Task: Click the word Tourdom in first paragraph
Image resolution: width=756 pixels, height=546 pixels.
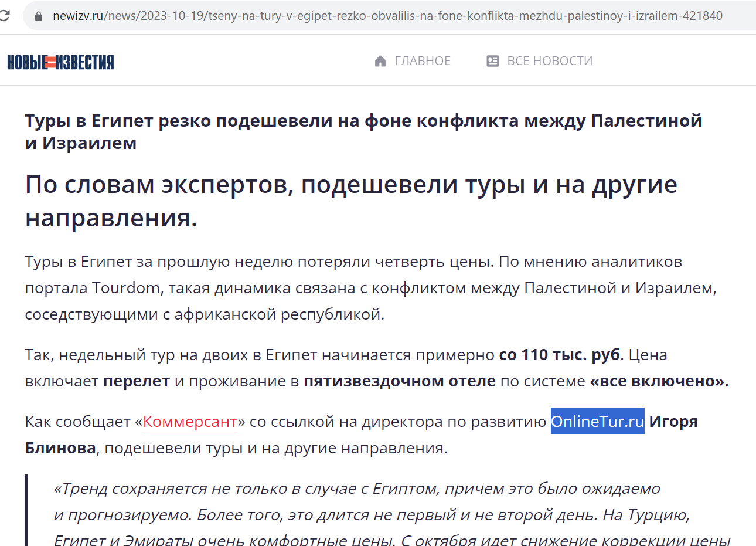Action: 126,288
